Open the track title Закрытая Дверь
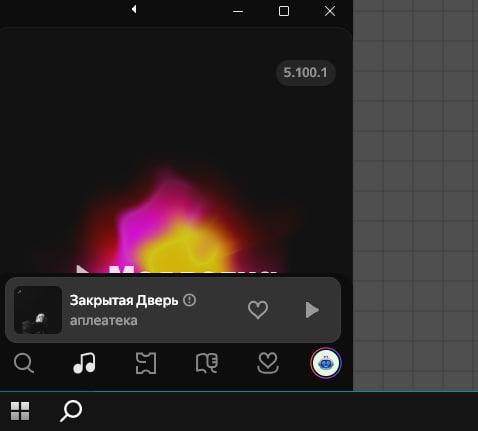478x431 pixels. pyautogui.click(x=124, y=300)
